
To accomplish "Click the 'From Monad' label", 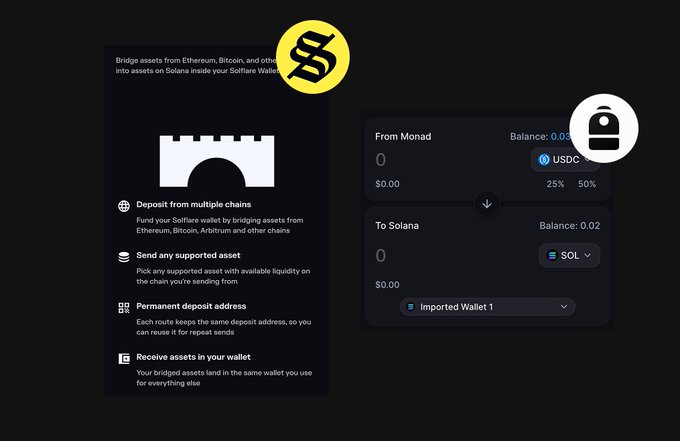I will [403, 137].
